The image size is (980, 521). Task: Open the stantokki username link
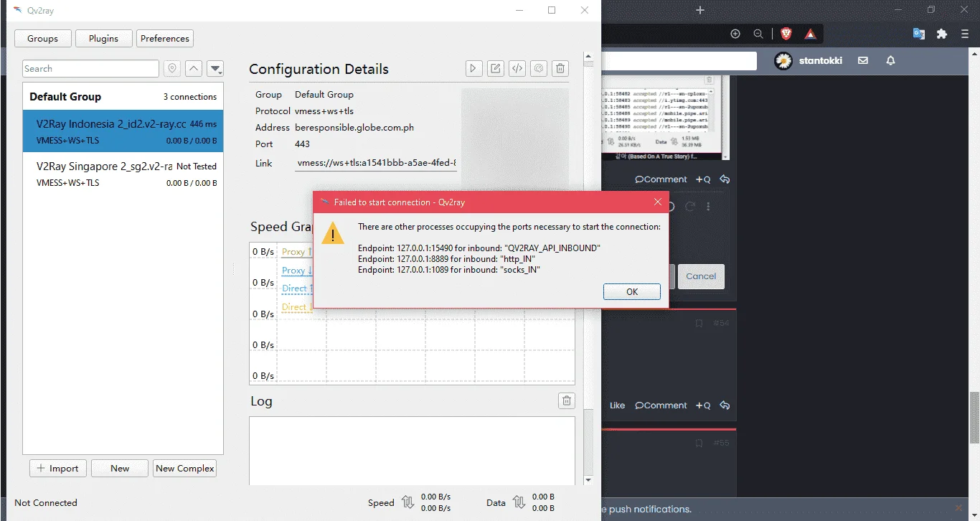(821, 61)
